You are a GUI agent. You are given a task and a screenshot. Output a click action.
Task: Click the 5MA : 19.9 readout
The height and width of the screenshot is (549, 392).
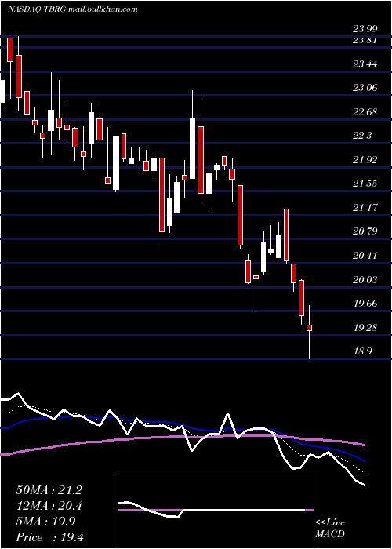pos(45,522)
